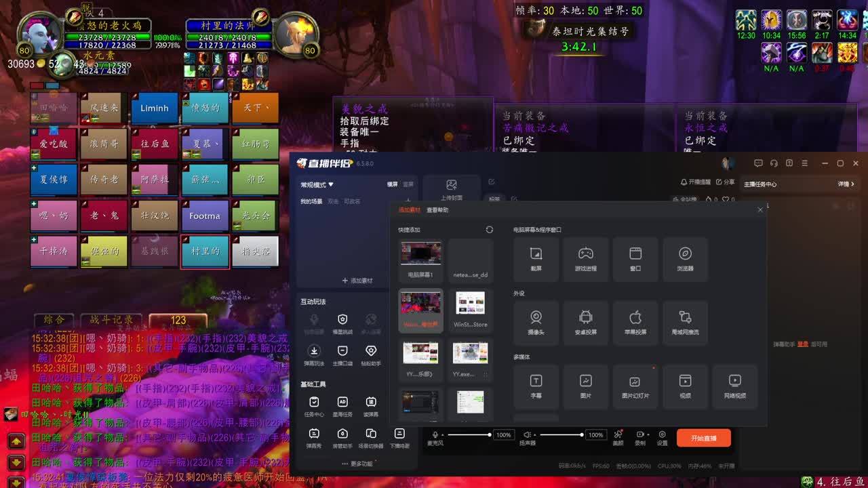The width and height of the screenshot is (868, 488).
Task: Open 苹果投屏 Apple screen casting
Action: [x=635, y=323]
